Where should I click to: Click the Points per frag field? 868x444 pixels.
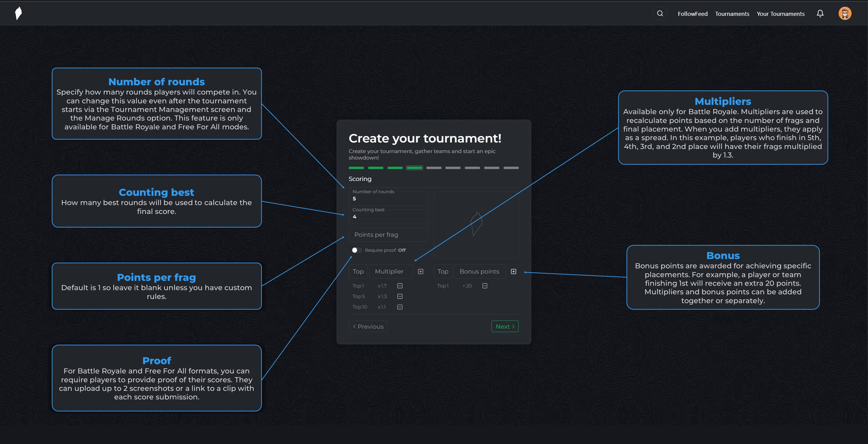tap(388, 235)
